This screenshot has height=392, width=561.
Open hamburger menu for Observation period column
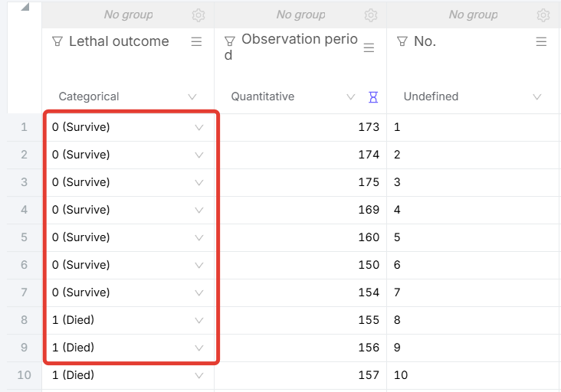click(369, 47)
